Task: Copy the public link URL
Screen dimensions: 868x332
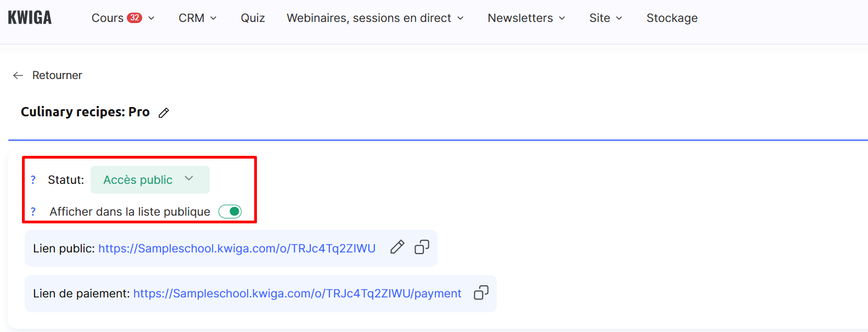Action: [422, 247]
